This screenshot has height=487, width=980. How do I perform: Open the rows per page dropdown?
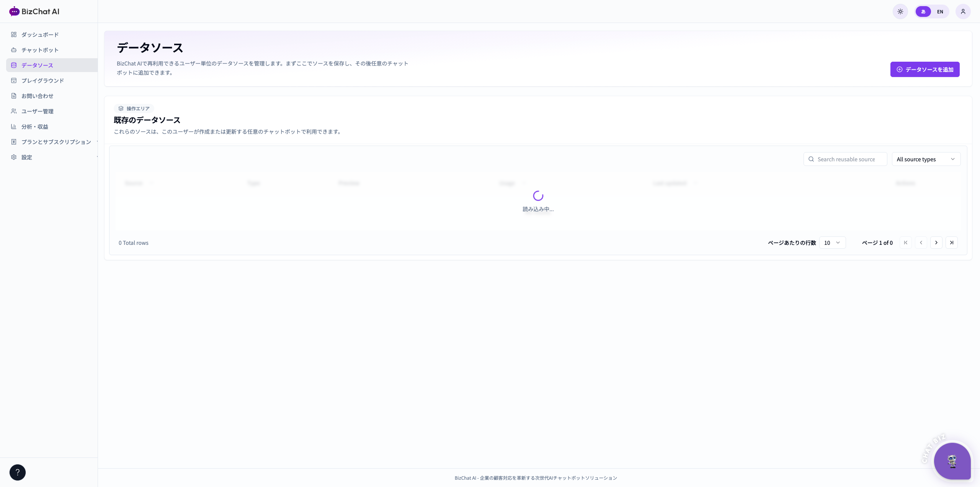click(x=832, y=243)
